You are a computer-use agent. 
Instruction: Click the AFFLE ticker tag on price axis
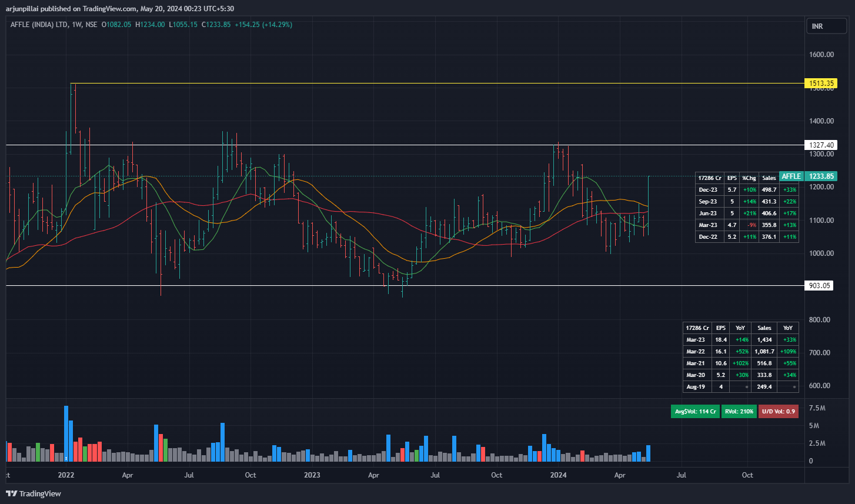[x=791, y=176]
